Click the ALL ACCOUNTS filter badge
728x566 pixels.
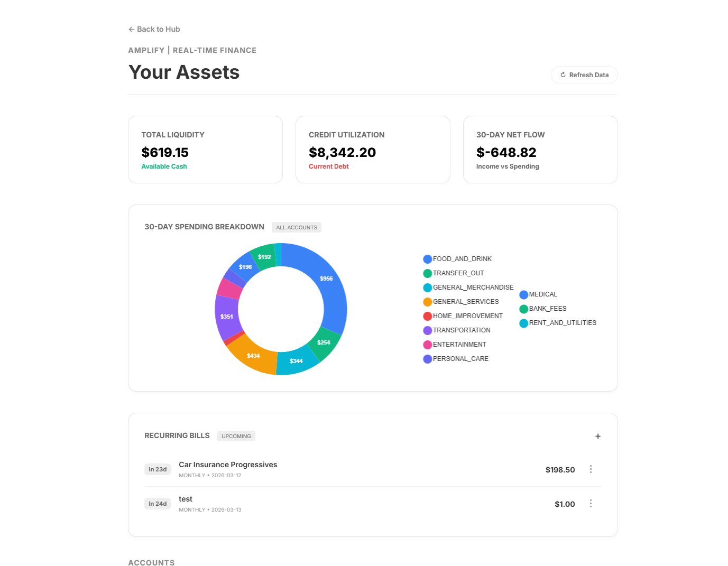297,227
